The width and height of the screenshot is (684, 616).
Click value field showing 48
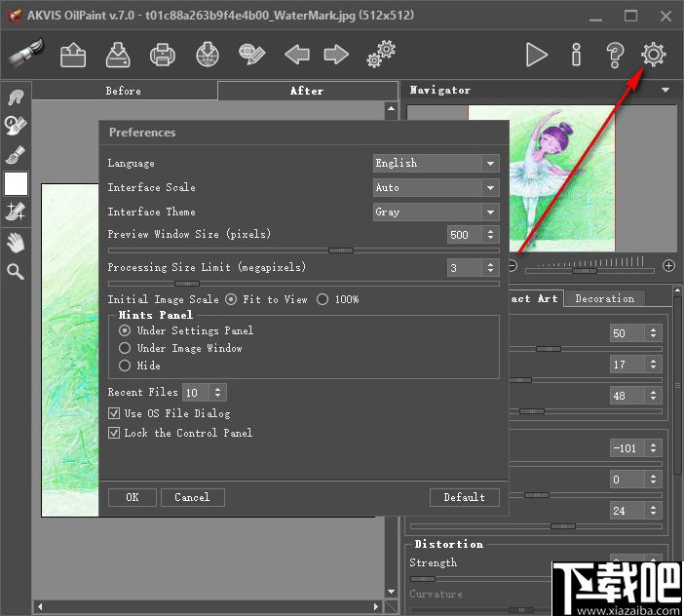coord(627,396)
